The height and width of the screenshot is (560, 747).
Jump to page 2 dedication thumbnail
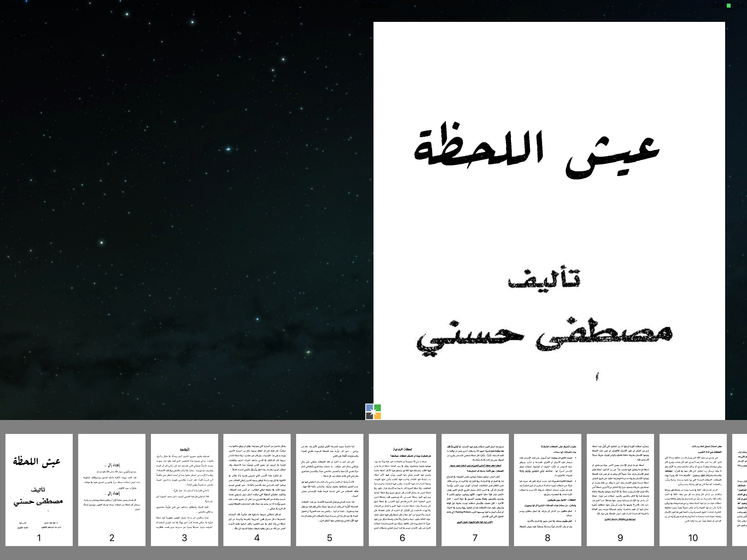coord(112,490)
